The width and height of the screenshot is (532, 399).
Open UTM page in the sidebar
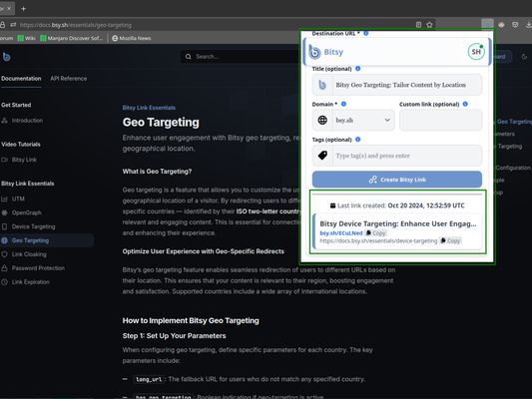[x=18, y=199]
